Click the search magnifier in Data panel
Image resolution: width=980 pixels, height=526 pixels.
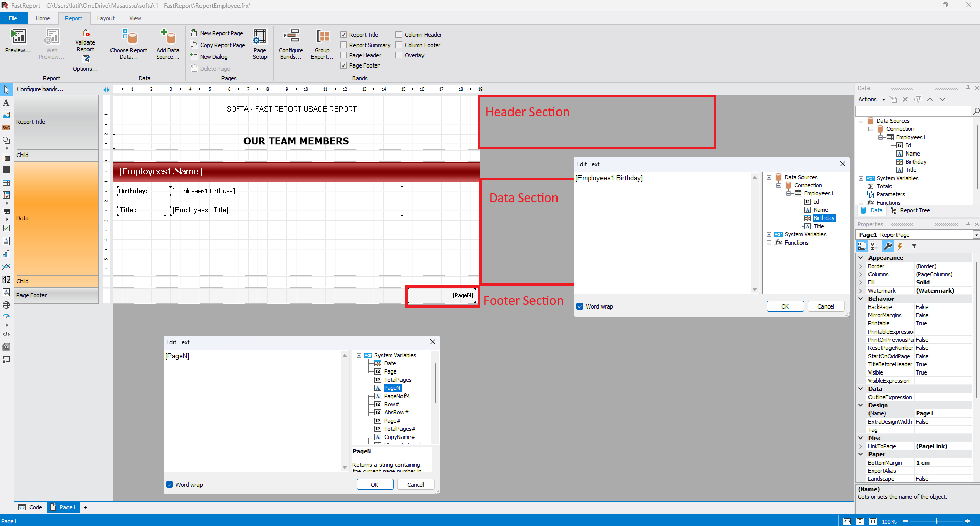pos(976,111)
